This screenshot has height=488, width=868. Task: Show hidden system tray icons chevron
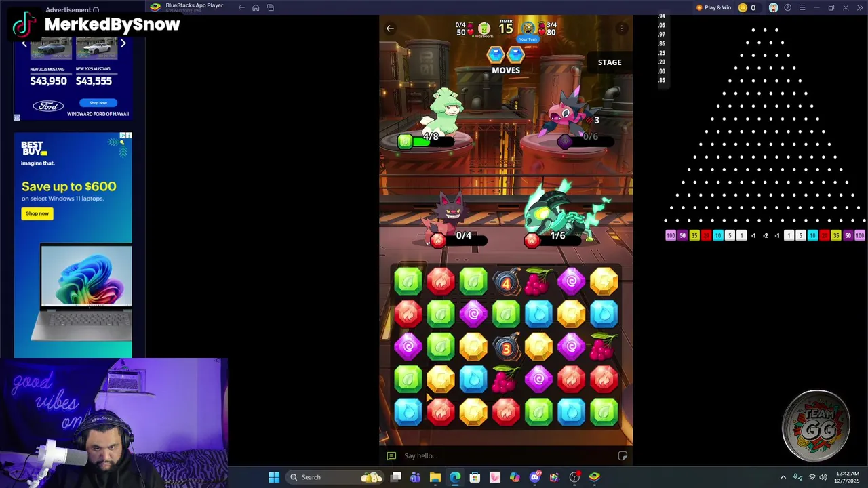pos(783,477)
